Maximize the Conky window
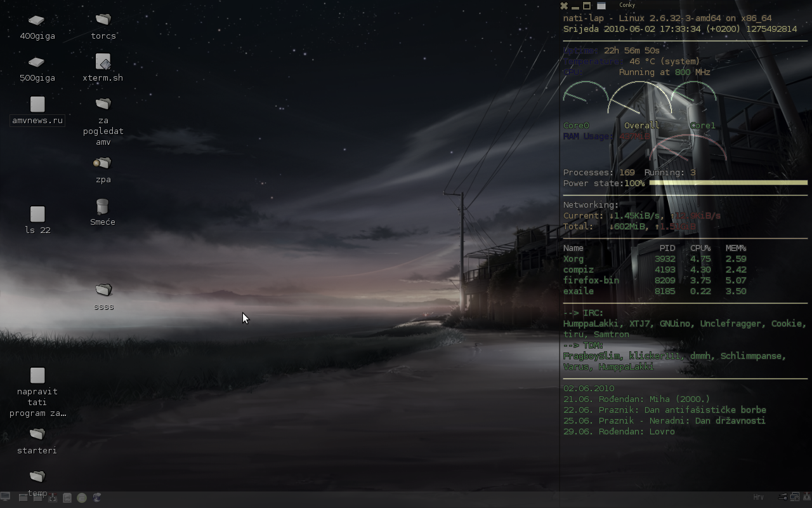812x508 pixels. tap(587, 6)
